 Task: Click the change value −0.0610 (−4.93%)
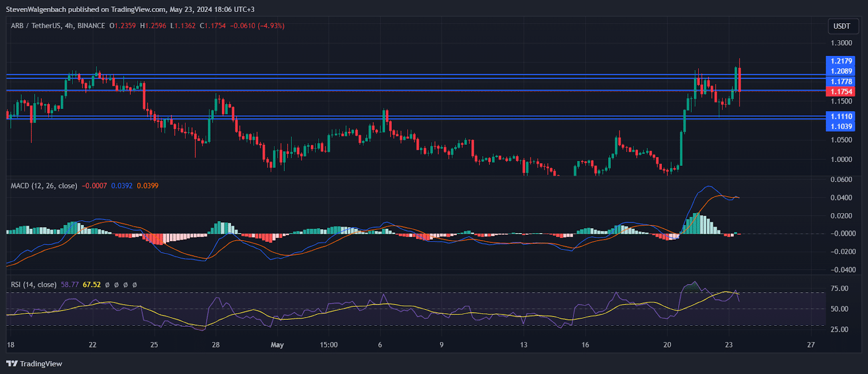(x=257, y=25)
